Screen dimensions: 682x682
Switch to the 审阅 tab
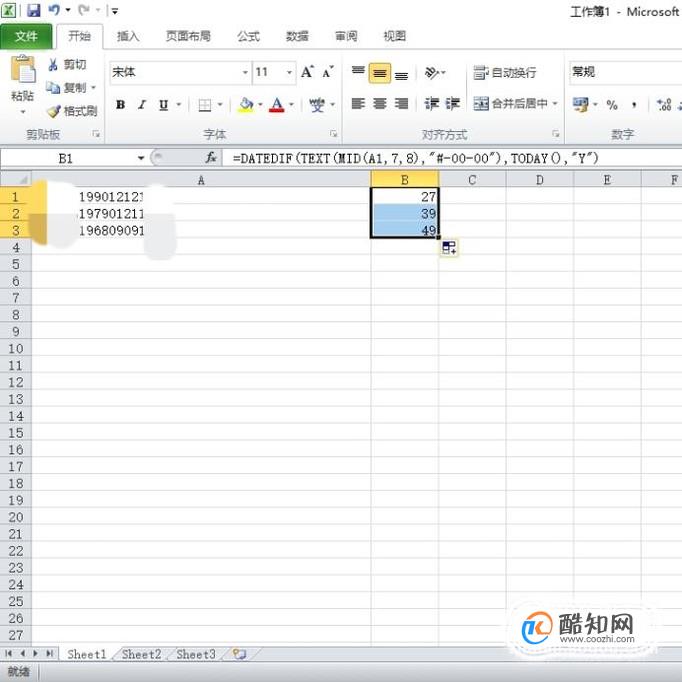pyautogui.click(x=346, y=36)
